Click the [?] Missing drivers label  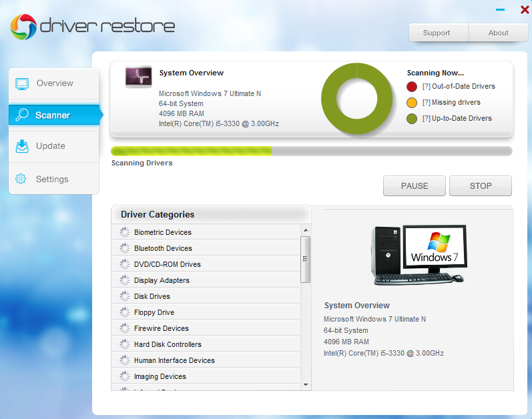tap(451, 102)
